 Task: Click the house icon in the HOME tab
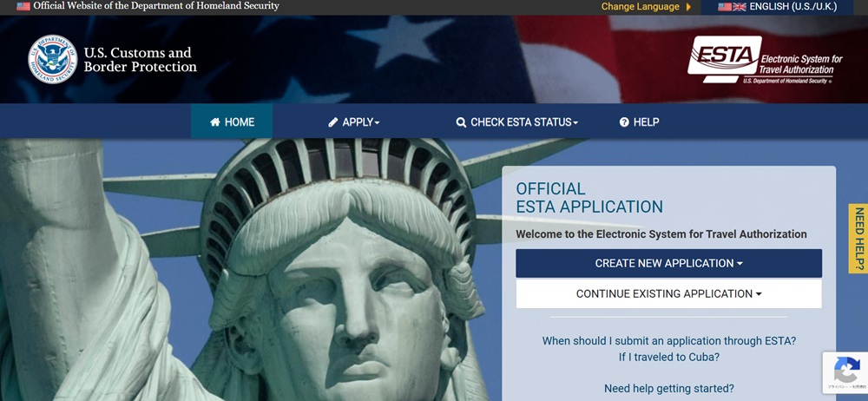pyautogui.click(x=215, y=122)
